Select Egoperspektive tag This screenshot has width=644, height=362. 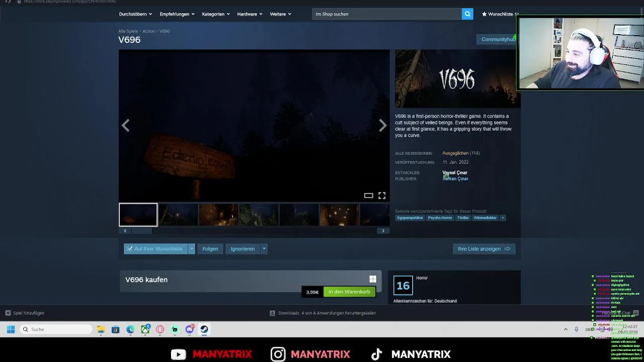pos(410,218)
